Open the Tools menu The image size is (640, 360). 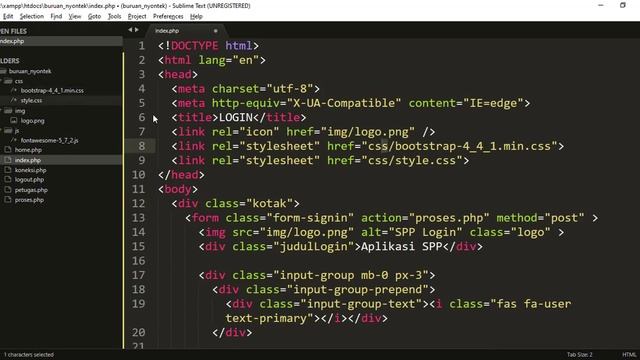pyautogui.click(x=114, y=16)
